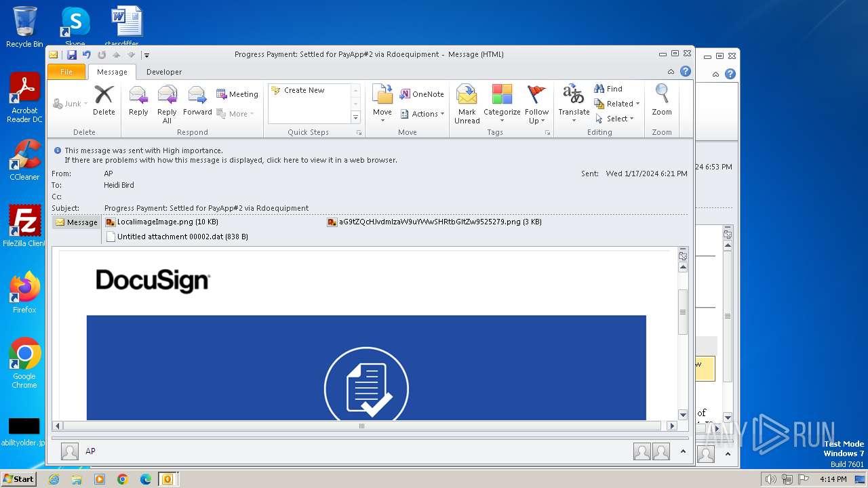The width and height of the screenshot is (868, 488).
Task: Open Outlook Help question mark
Action: click(686, 71)
